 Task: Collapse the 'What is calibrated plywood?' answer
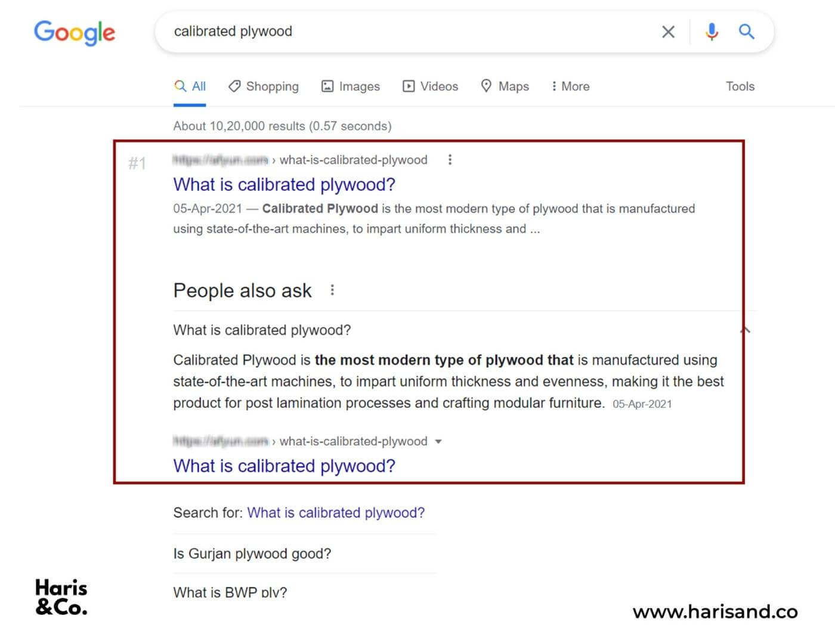click(745, 330)
